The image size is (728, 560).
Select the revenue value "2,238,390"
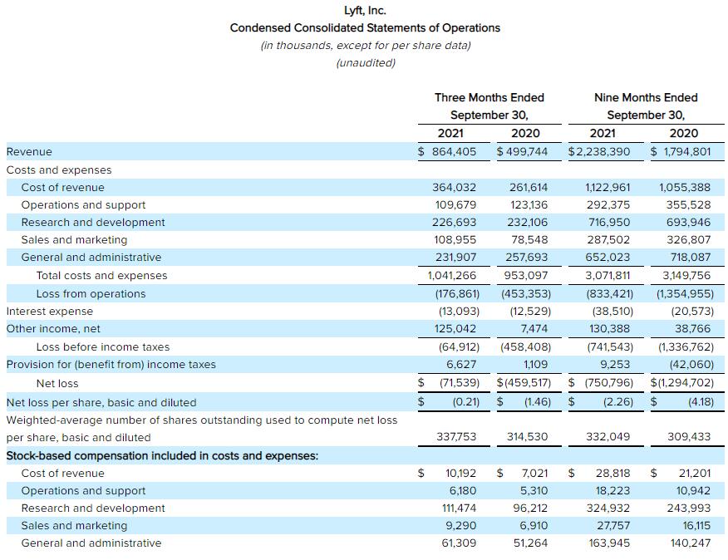pos(603,152)
